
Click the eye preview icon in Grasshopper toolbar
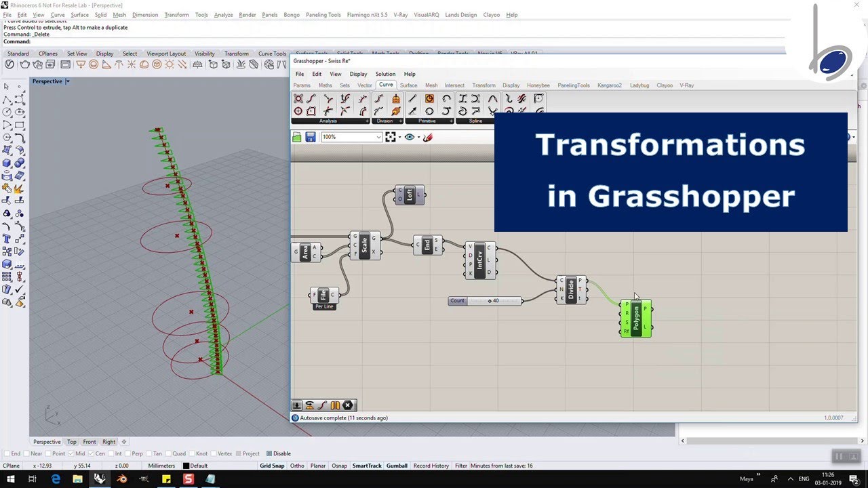tap(409, 137)
